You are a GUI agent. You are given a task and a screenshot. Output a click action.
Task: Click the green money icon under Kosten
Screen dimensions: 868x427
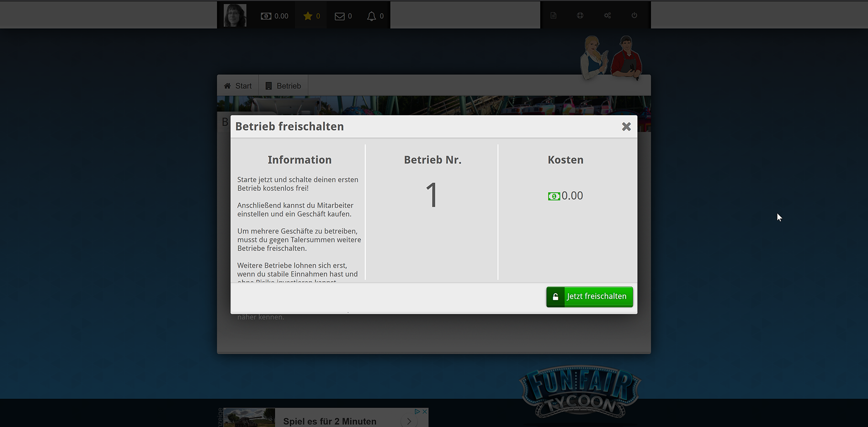554,196
